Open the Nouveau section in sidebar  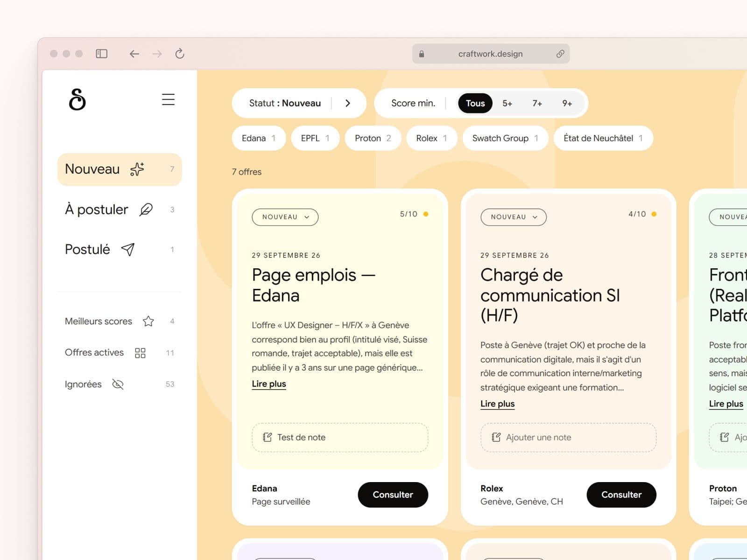click(120, 169)
